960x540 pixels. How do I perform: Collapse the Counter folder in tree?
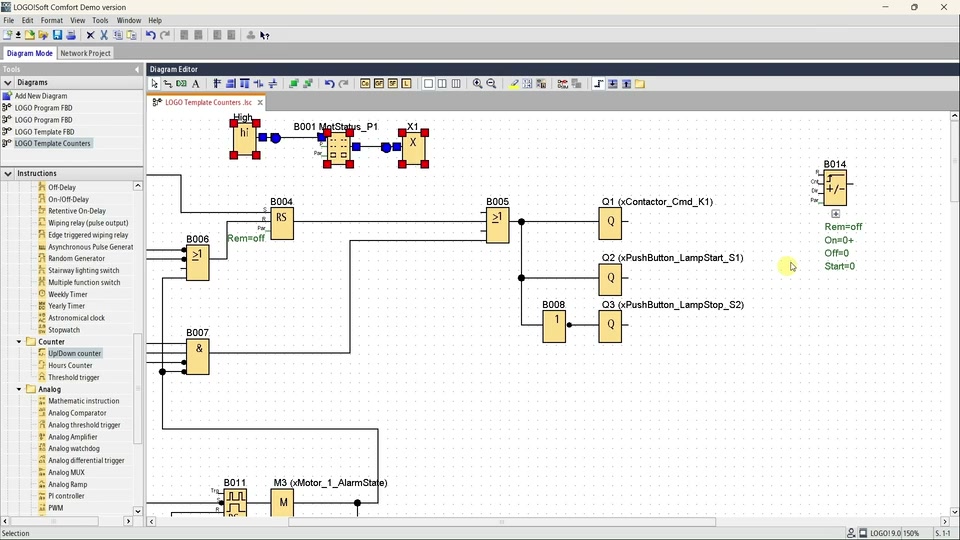coord(19,342)
